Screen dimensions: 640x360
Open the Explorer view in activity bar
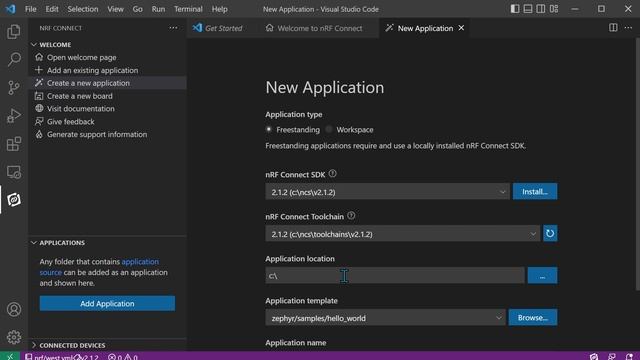click(x=13, y=31)
